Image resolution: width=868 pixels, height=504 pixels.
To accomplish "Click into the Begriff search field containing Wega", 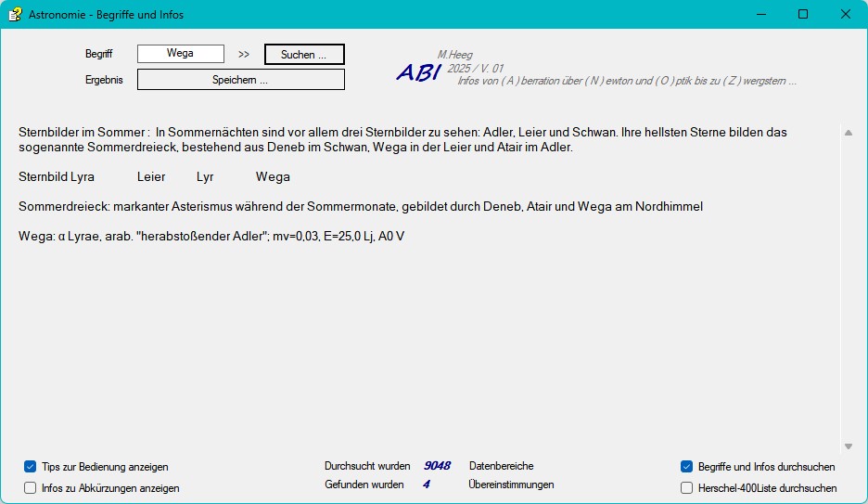I will pyautogui.click(x=181, y=54).
